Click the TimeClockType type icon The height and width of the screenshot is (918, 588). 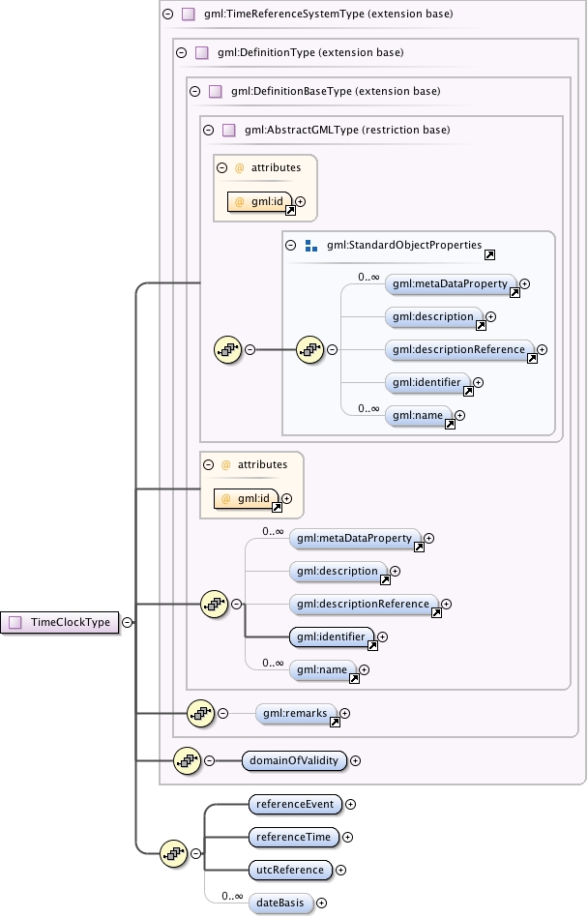coord(15,622)
